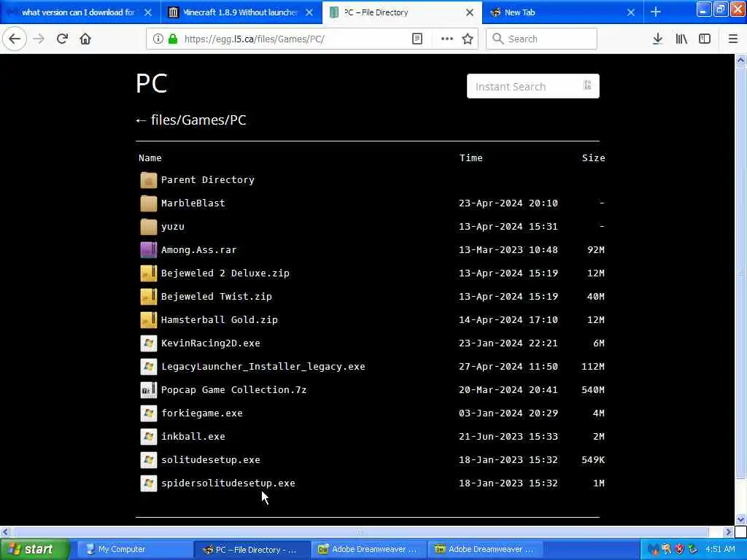
Task: Click the yuzu folder icon
Action: (149, 227)
